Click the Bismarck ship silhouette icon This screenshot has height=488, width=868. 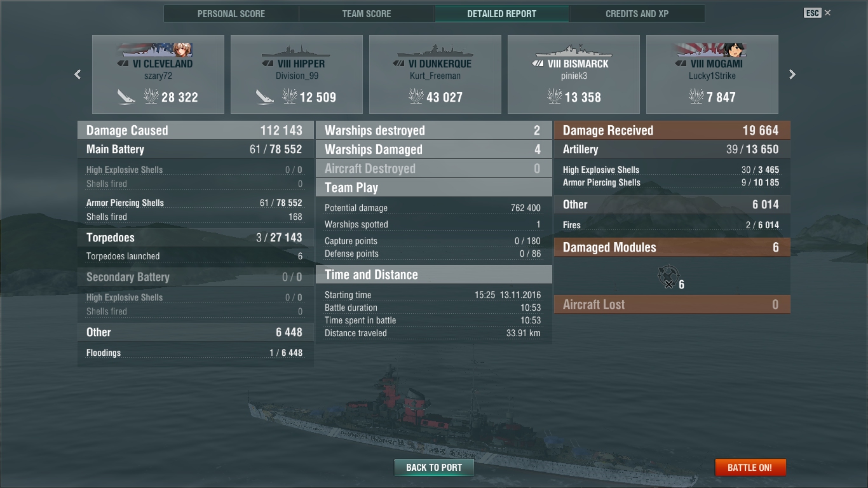574,51
